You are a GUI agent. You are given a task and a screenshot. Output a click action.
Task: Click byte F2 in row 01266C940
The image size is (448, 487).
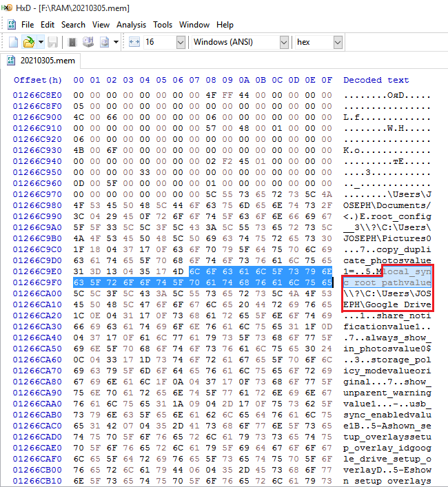[x=227, y=161]
